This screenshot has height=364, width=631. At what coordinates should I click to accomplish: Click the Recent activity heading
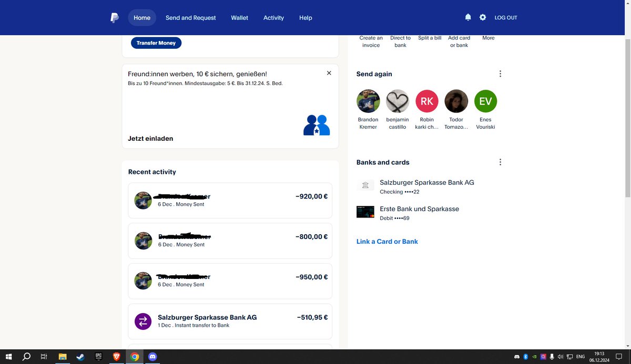152,172
